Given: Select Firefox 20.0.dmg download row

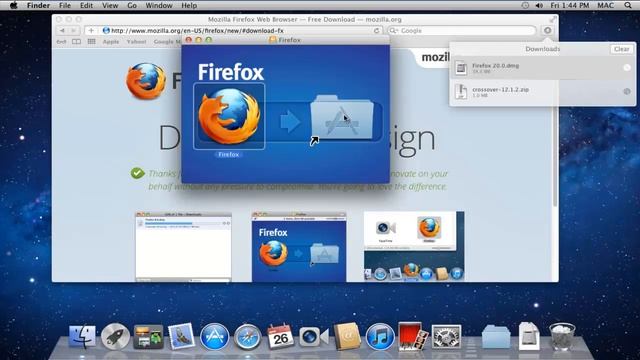Looking at the screenshot, I should pos(542,68).
